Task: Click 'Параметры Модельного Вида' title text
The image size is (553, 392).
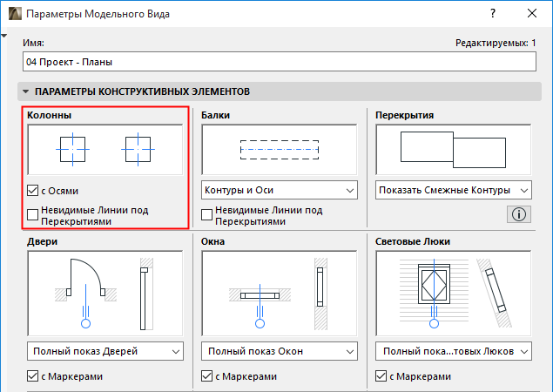Action: coord(98,14)
